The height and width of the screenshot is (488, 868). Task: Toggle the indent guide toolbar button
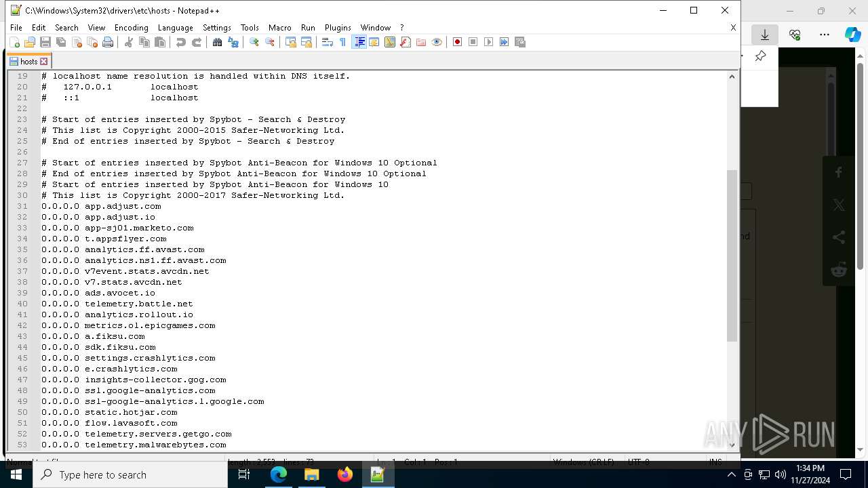tap(359, 42)
